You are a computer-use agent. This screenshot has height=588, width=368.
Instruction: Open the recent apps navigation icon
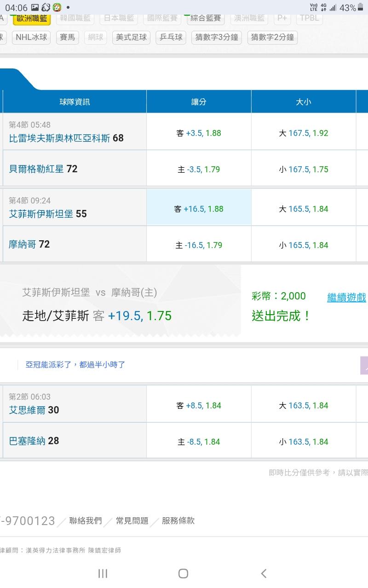pos(103,573)
